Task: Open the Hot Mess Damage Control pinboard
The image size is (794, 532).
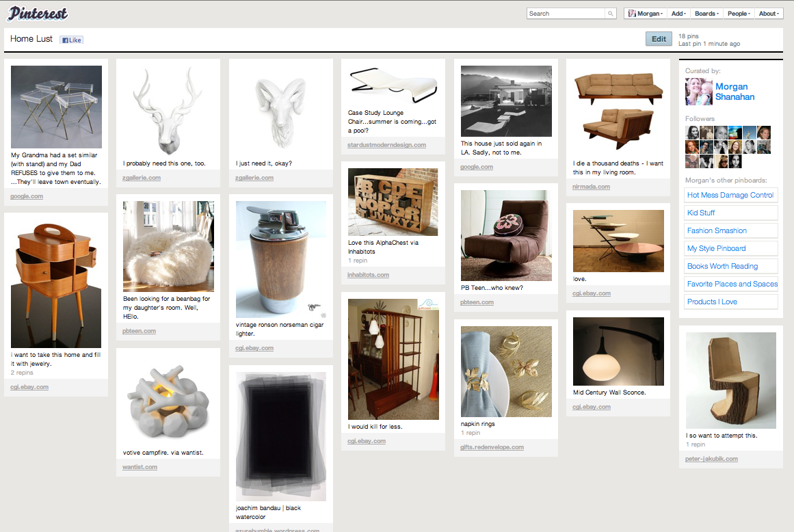Action: click(730, 195)
